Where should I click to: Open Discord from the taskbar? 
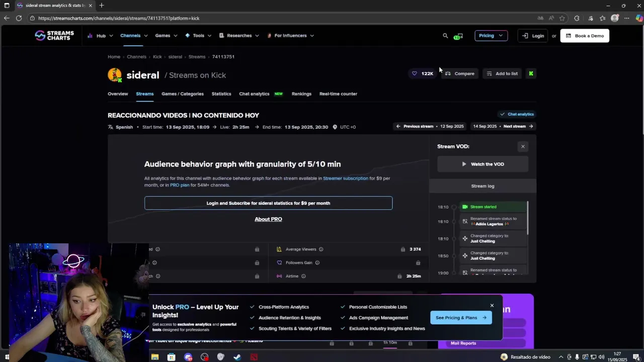pyautogui.click(x=188, y=357)
